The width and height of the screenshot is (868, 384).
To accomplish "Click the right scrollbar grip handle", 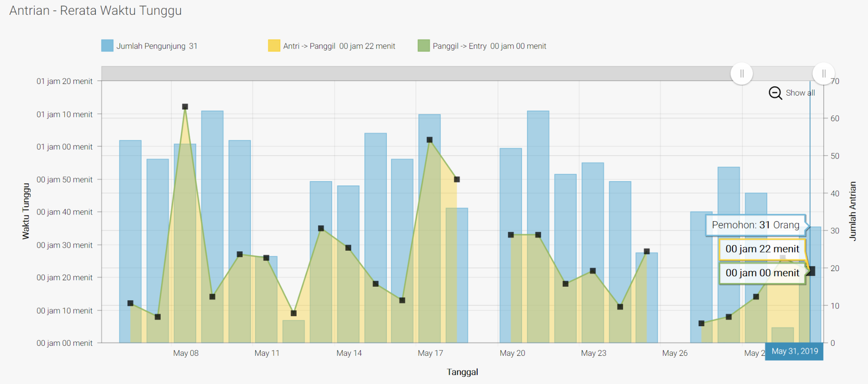I will 823,73.
